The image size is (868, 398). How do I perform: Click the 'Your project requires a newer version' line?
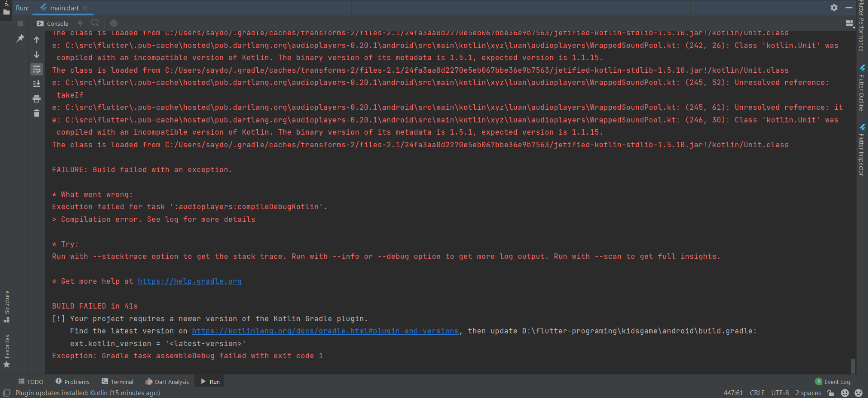click(x=210, y=319)
